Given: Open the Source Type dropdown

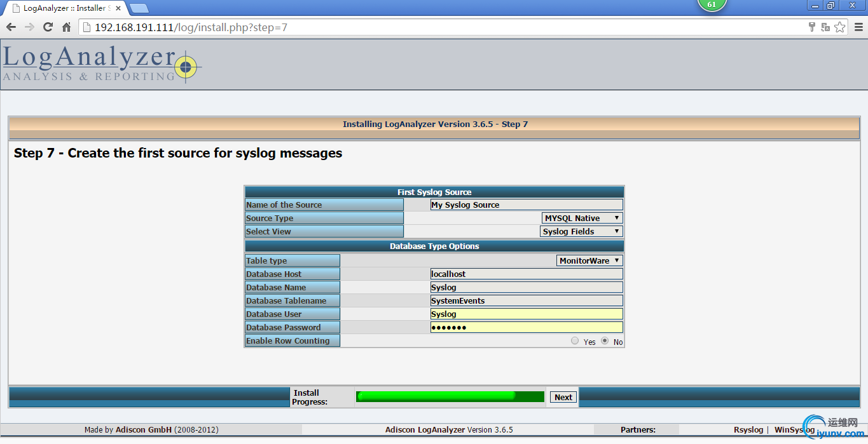Looking at the screenshot, I should (x=582, y=218).
